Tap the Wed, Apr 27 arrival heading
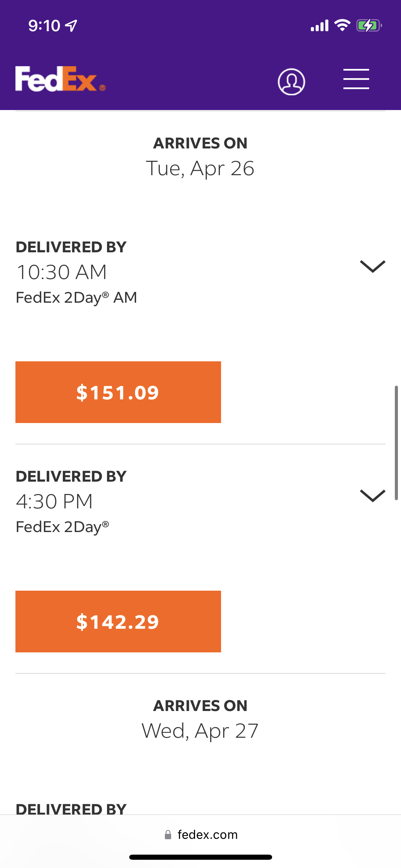This screenshot has width=401, height=868. pos(200,731)
